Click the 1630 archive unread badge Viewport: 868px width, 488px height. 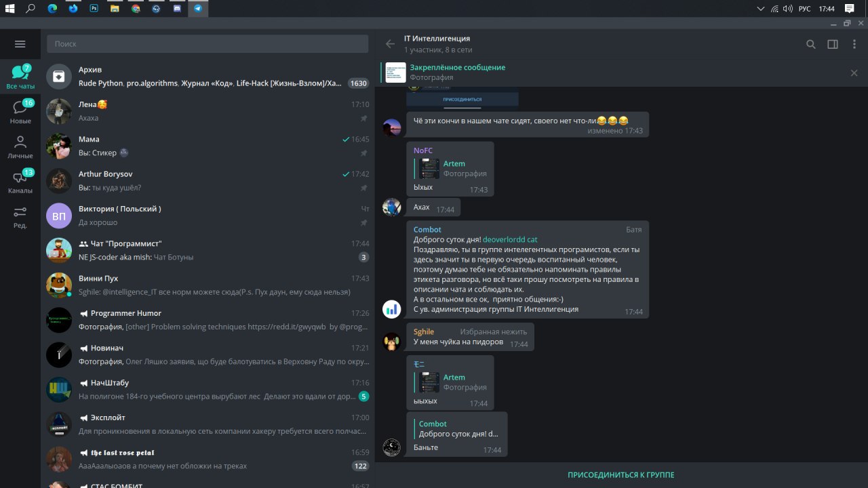pos(358,83)
